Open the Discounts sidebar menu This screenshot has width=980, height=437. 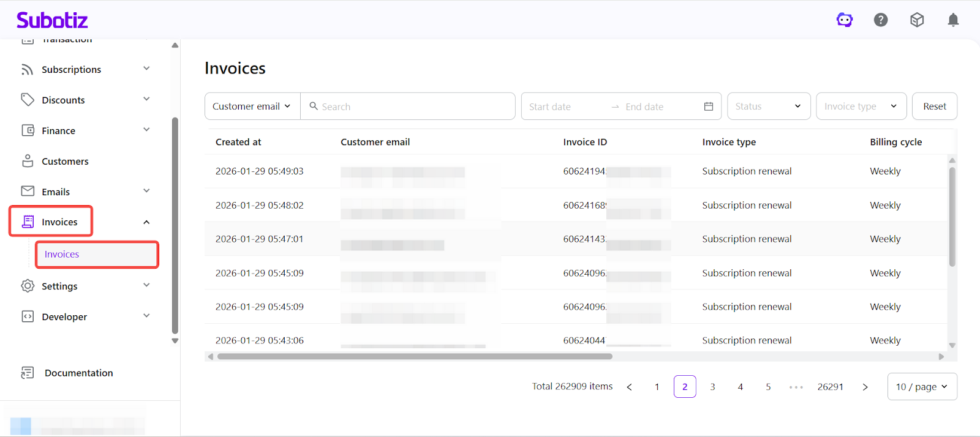63,100
